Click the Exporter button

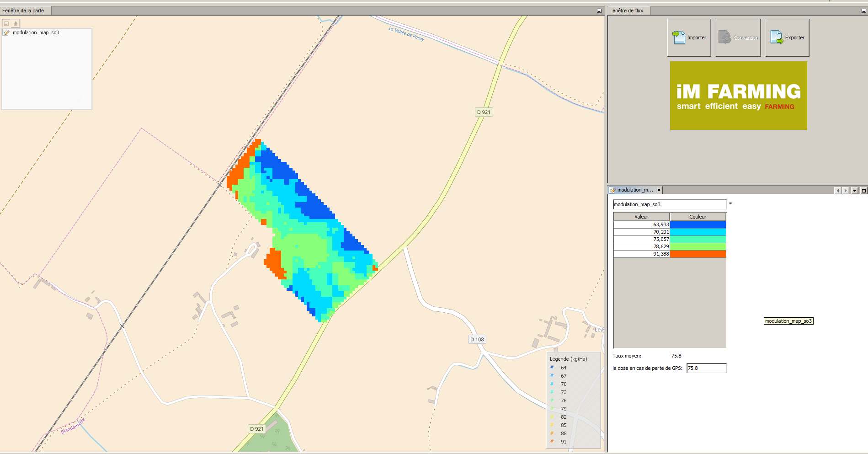pyautogui.click(x=787, y=37)
